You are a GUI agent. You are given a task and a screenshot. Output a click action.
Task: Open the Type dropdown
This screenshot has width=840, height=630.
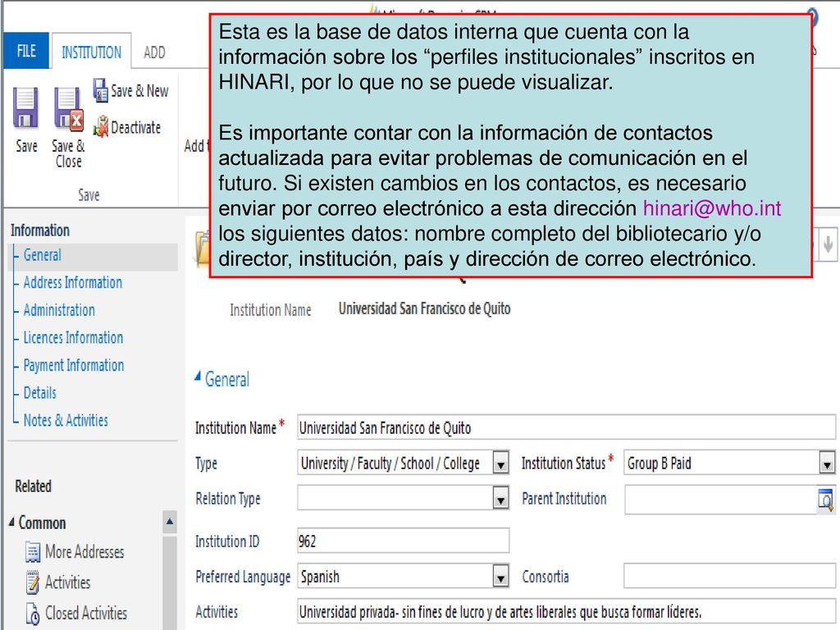pyautogui.click(x=500, y=464)
